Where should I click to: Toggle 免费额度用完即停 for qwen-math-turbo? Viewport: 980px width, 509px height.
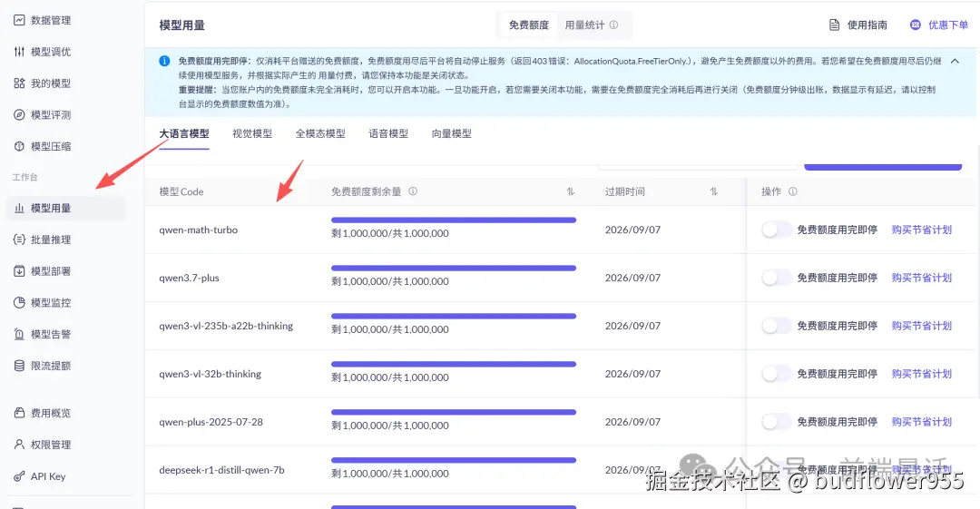[x=777, y=230]
